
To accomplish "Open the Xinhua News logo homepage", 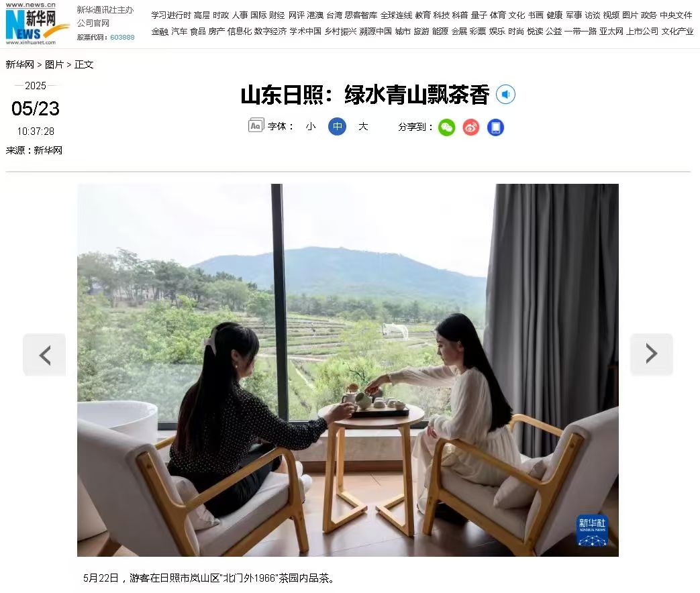I will pos(37,23).
